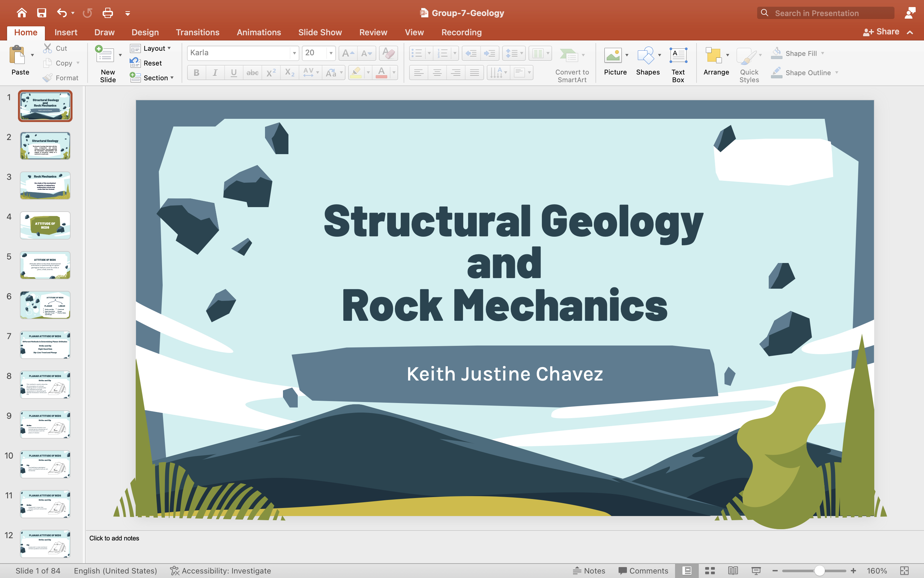Switch to Slide Sorter view icon
924x578 pixels.
pyautogui.click(x=710, y=570)
